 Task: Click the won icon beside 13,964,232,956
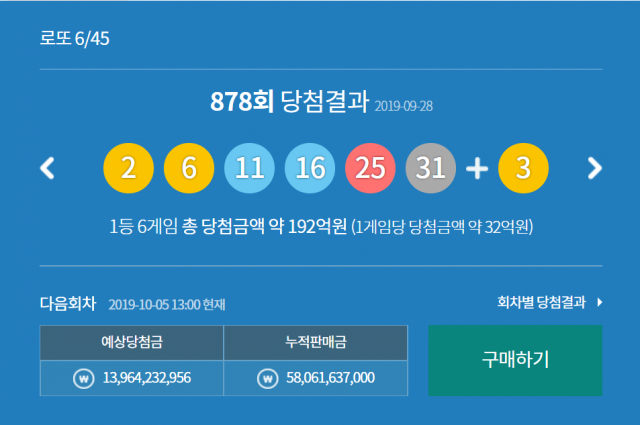pos(84,378)
